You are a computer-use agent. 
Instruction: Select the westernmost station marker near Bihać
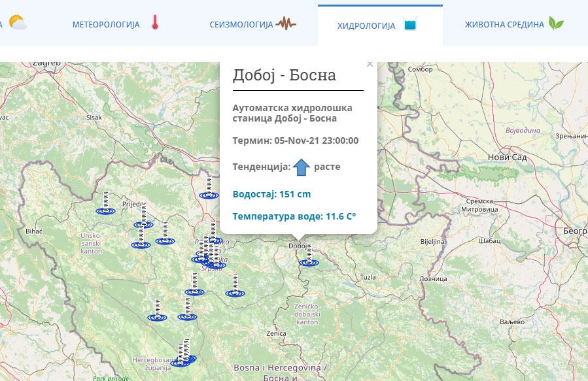point(106,210)
